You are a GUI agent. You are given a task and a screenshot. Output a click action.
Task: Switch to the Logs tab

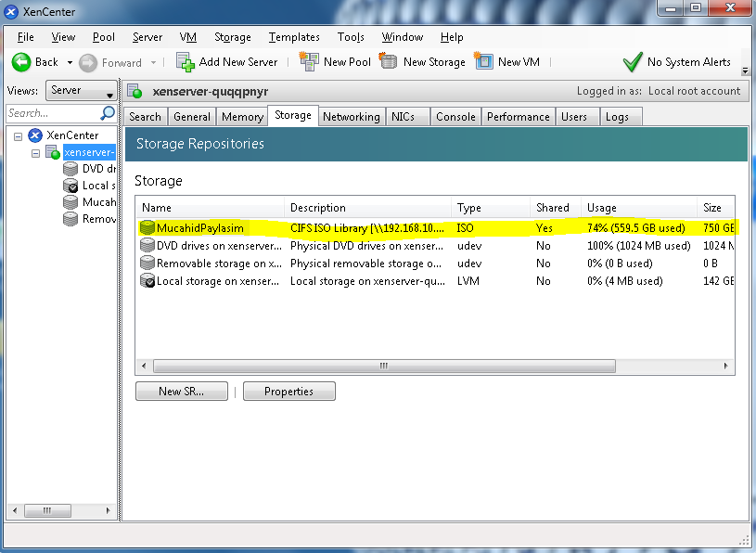tap(621, 117)
